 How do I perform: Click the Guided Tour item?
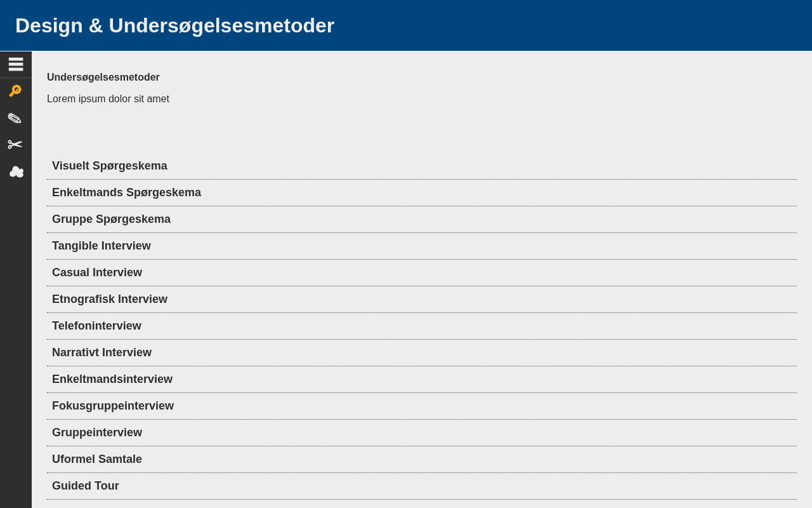click(x=86, y=486)
